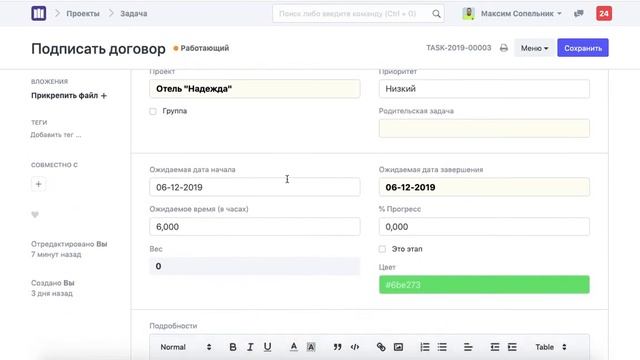This screenshot has height=360, width=640.
Task: Click the task ID TASK-2019-00003
Action: click(459, 48)
